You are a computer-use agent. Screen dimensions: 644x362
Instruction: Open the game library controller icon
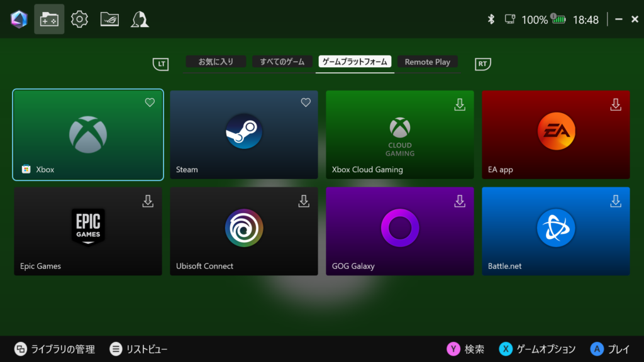(49, 19)
